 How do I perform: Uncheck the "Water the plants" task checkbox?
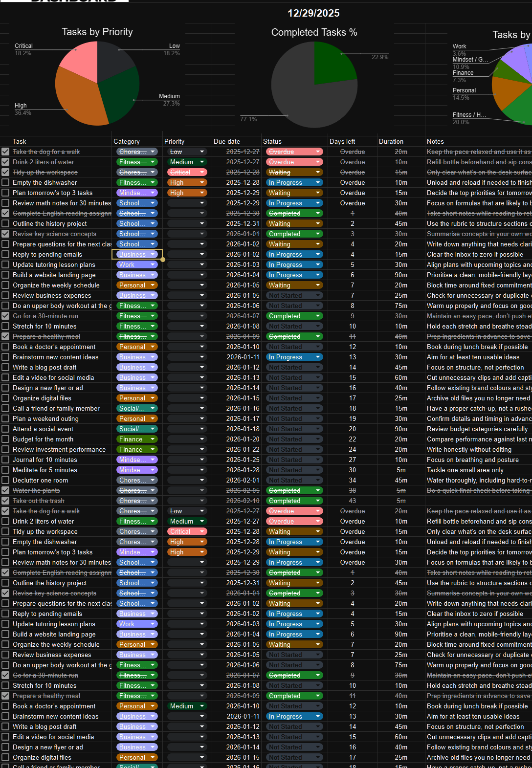pyautogui.click(x=5, y=490)
